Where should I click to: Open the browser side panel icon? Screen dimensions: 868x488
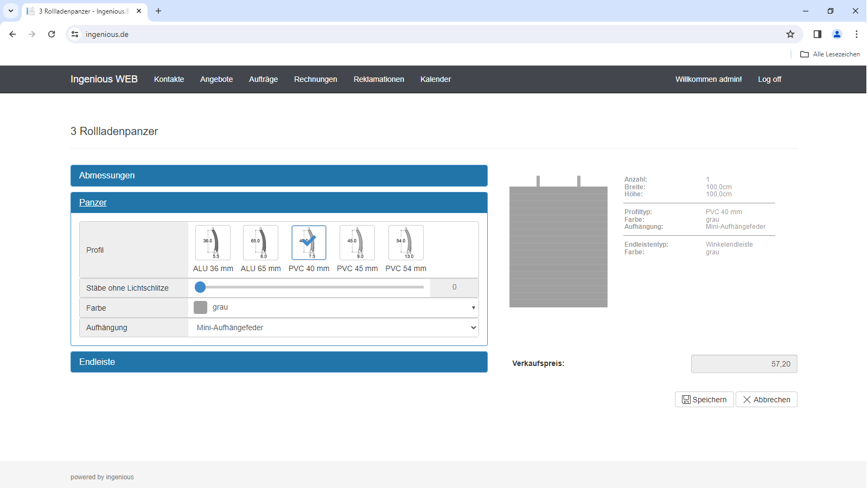(x=818, y=34)
